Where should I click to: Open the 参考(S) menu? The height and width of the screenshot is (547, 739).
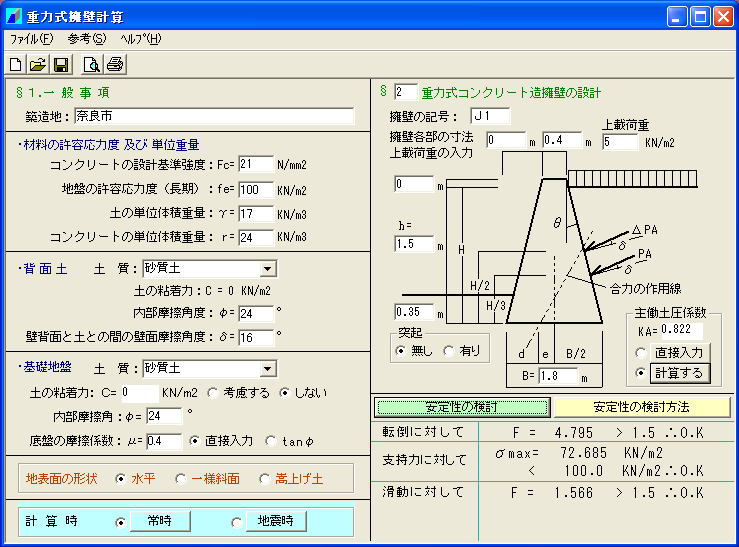click(x=86, y=39)
